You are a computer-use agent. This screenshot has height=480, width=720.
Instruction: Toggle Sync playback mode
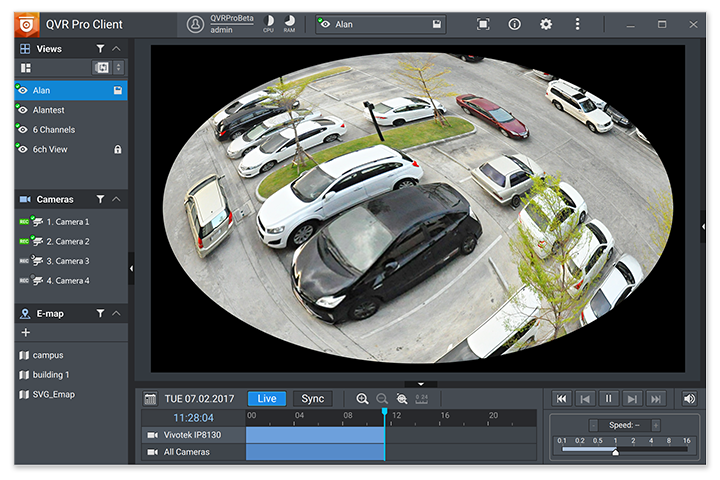pyautogui.click(x=313, y=399)
